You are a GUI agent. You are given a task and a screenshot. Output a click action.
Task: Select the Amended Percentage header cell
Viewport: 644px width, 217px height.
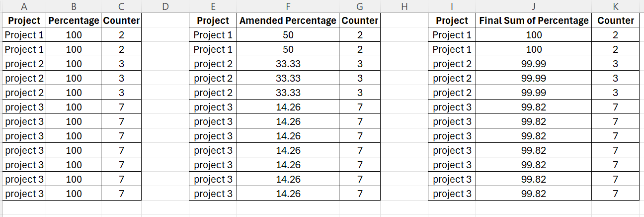(x=288, y=21)
